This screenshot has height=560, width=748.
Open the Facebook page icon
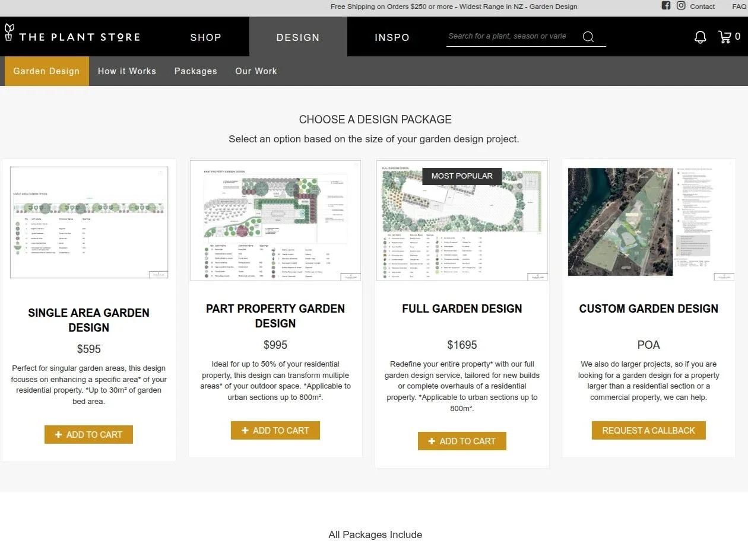(x=666, y=5)
